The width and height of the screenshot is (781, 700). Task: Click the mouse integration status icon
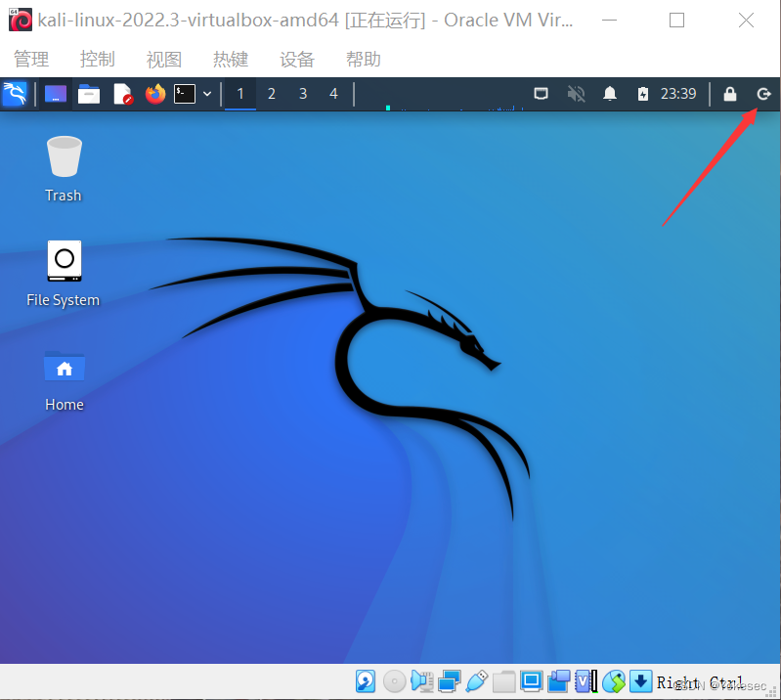point(614,681)
